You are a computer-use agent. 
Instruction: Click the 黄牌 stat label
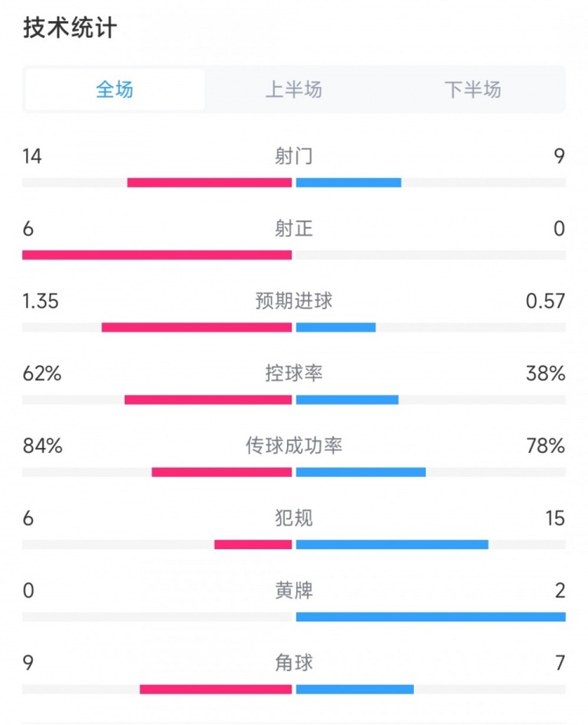click(x=294, y=590)
